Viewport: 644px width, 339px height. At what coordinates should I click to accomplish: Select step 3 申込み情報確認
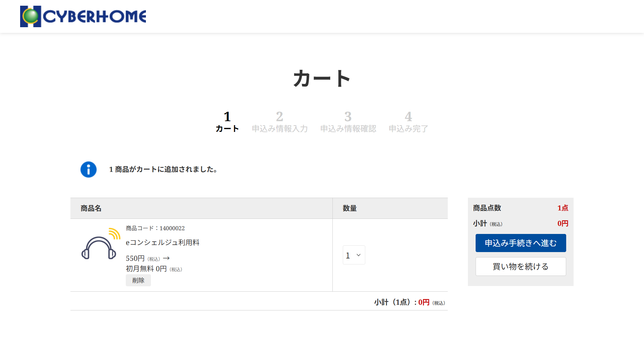(x=348, y=122)
